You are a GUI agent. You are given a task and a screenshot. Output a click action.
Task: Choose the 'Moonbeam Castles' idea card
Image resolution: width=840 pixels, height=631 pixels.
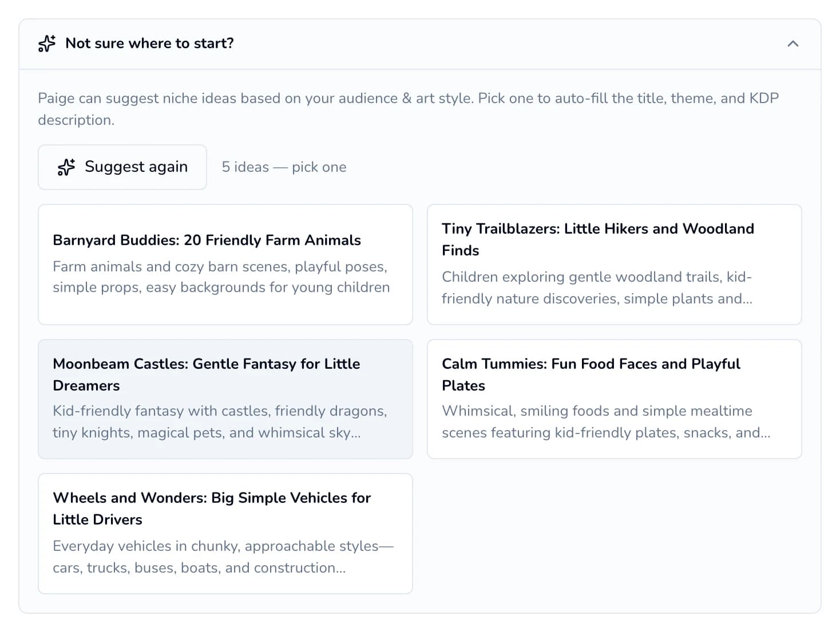pos(225,399)
